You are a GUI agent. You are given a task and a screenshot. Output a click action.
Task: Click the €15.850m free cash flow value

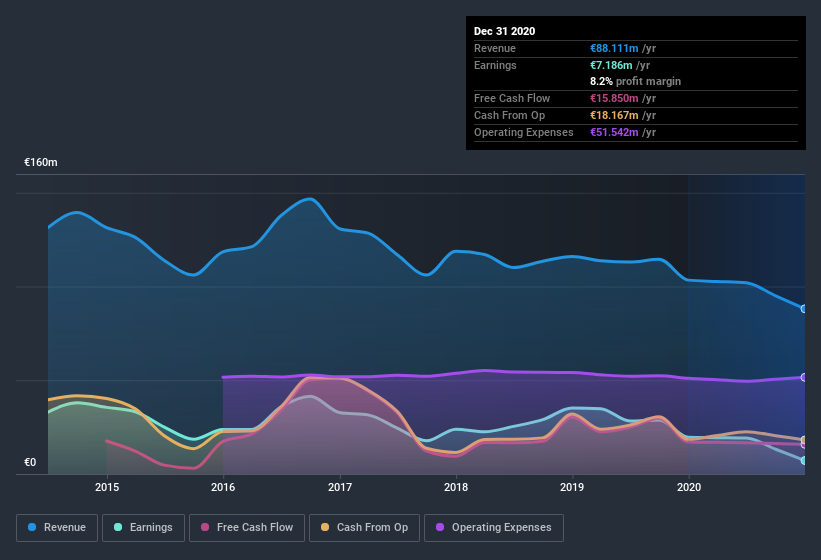(614, 98)
